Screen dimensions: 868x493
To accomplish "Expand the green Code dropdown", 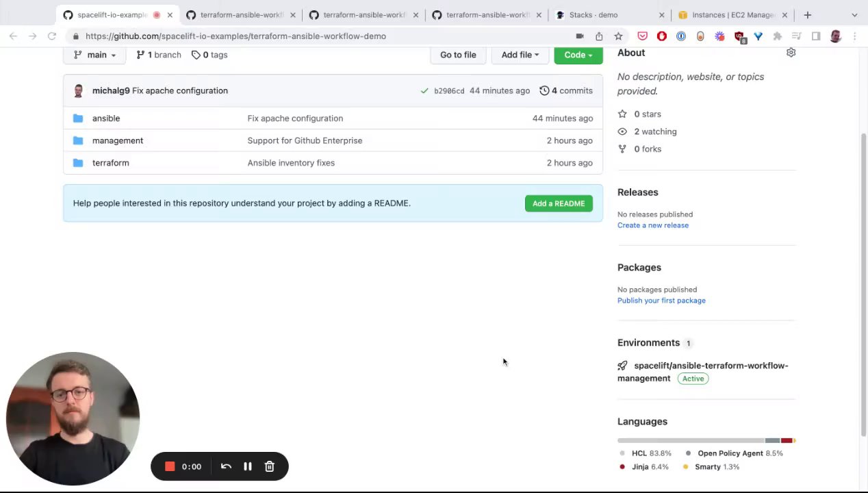I will [x=578, y=55].
